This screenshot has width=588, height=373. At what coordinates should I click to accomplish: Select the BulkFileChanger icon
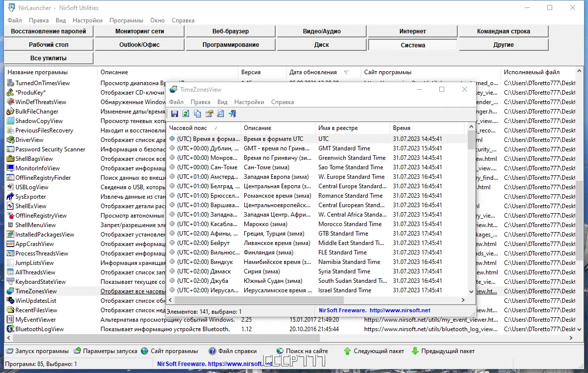(x=10, y=112)
